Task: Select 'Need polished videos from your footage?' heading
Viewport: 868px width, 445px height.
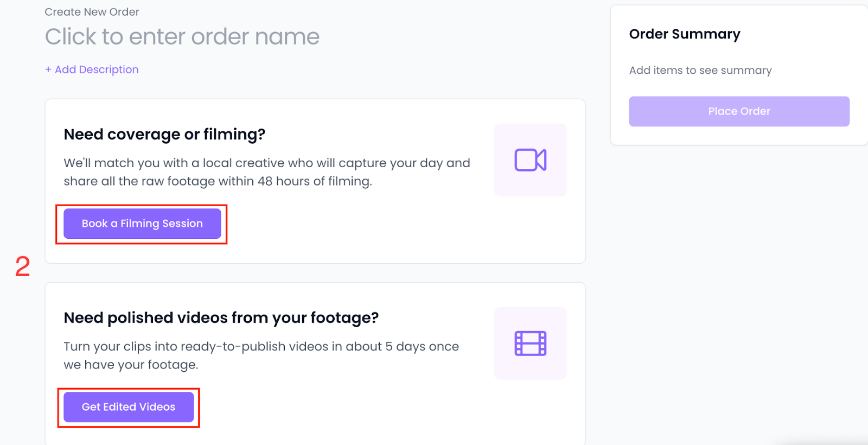Action: point(221,317)
